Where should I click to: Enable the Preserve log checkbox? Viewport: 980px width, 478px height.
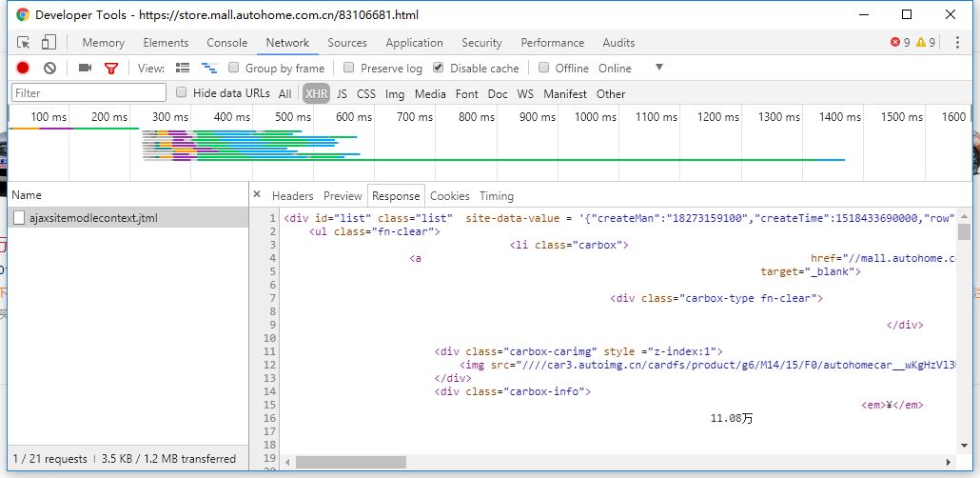(x=349, y=68)
